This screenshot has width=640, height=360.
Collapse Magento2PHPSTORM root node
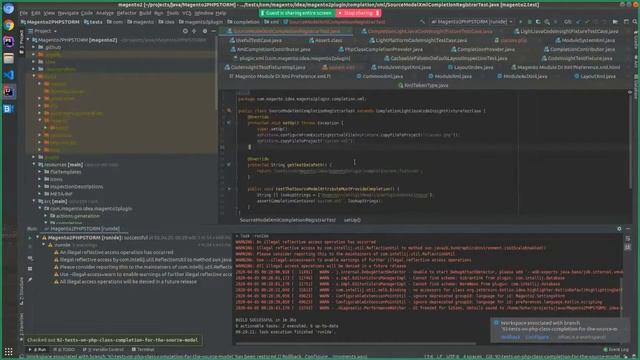[28, 40]
